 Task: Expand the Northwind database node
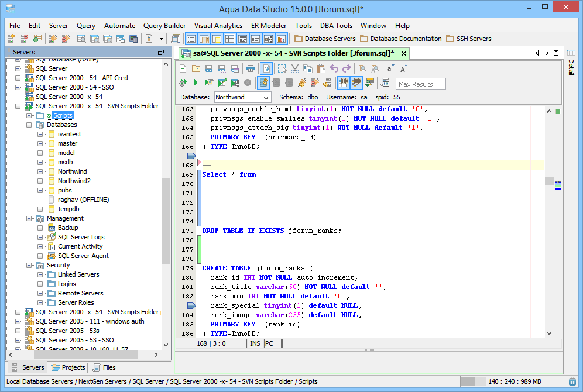tap(40, 171)
